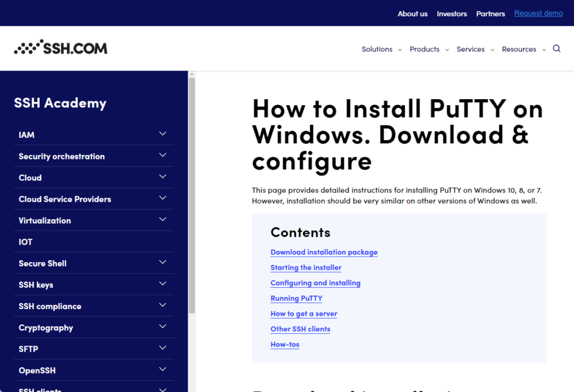Screen dimensions: 574x392
Task: Click the SSH Academy heading
Action: (60, 103)
